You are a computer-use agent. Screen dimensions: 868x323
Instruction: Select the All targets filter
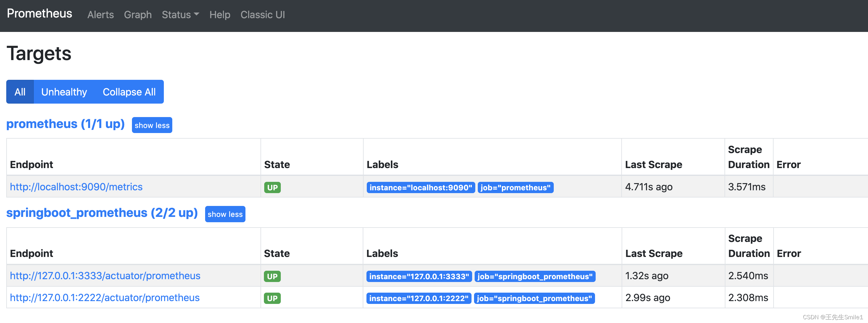point(20,91)
